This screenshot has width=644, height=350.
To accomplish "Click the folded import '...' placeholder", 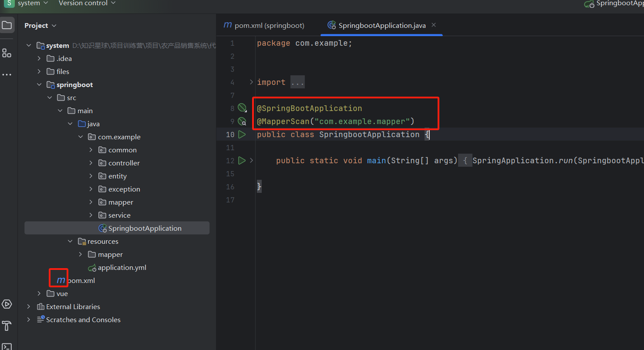I will tap(298, 82).
